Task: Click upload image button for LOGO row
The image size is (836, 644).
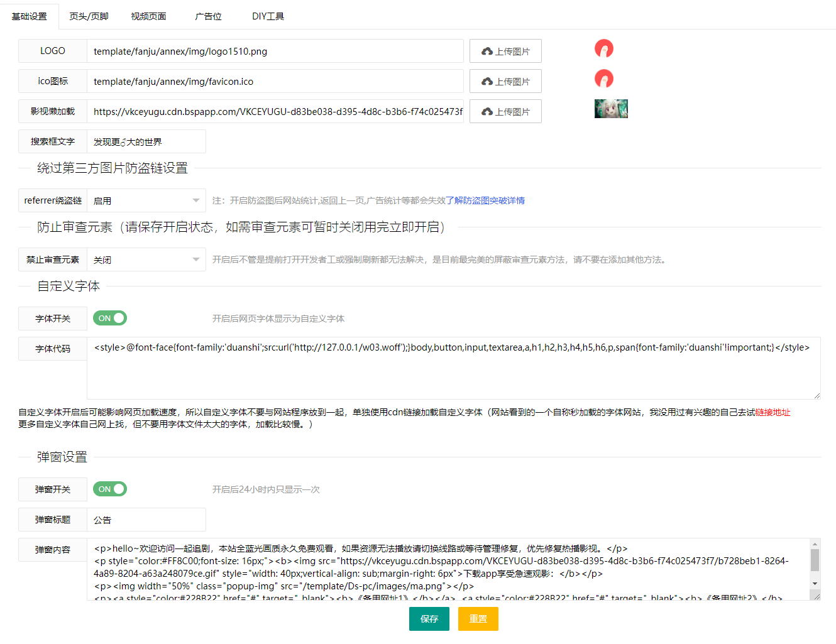Action: (x=505, y=52)
